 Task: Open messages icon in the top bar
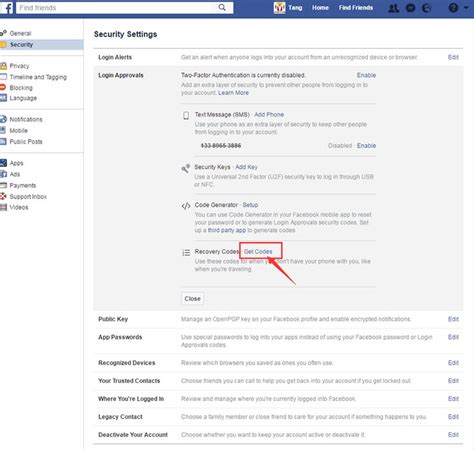coord(410,8)
